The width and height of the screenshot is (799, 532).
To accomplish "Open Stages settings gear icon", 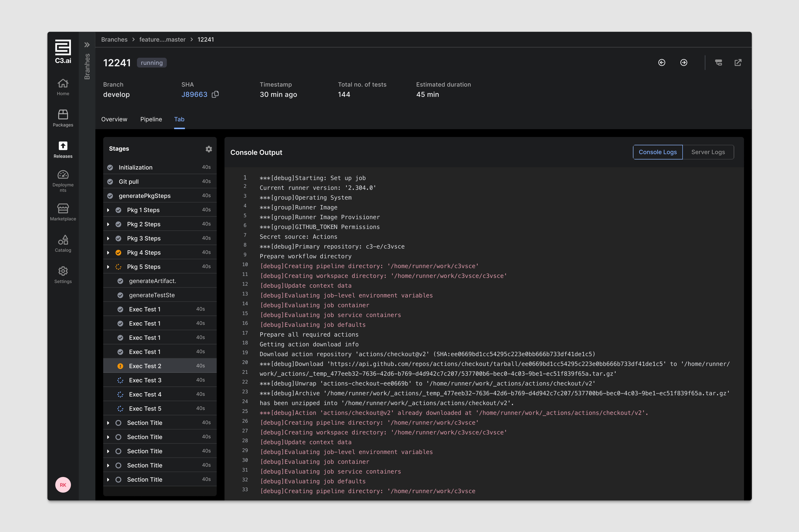I will coord(209,149).
